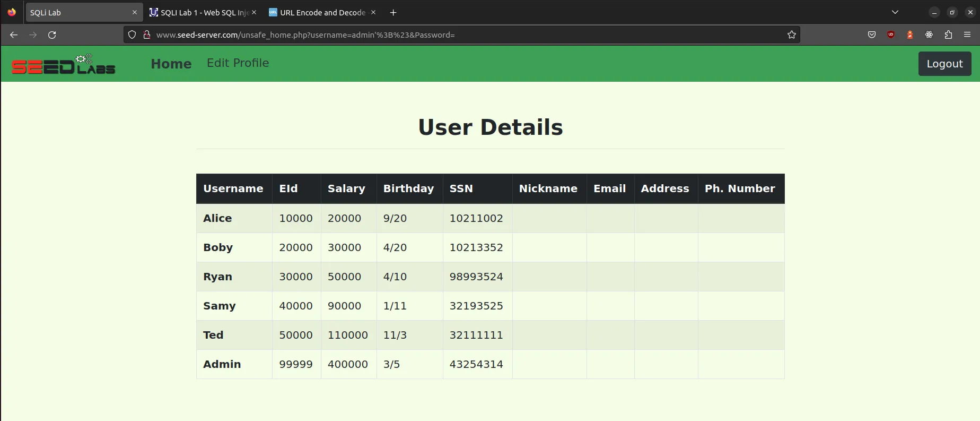
Task: Click the SEED Labs logo
Action: (x=64, y=64)
